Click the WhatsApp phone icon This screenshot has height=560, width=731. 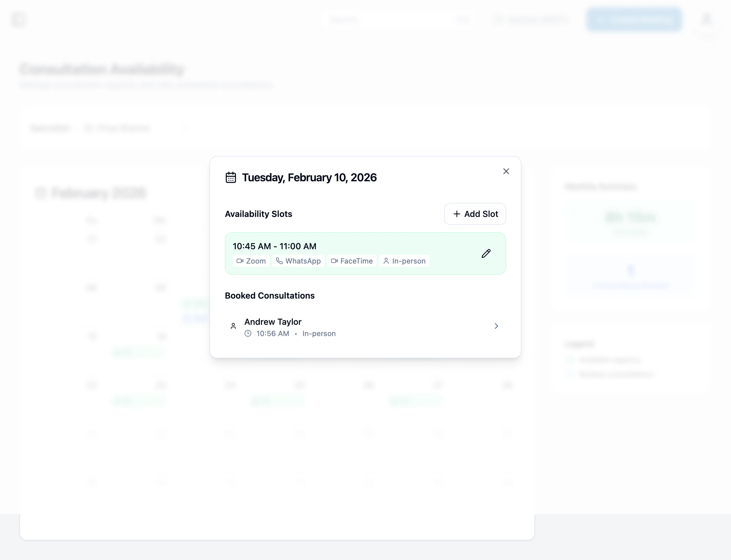[x=279, y=261]
